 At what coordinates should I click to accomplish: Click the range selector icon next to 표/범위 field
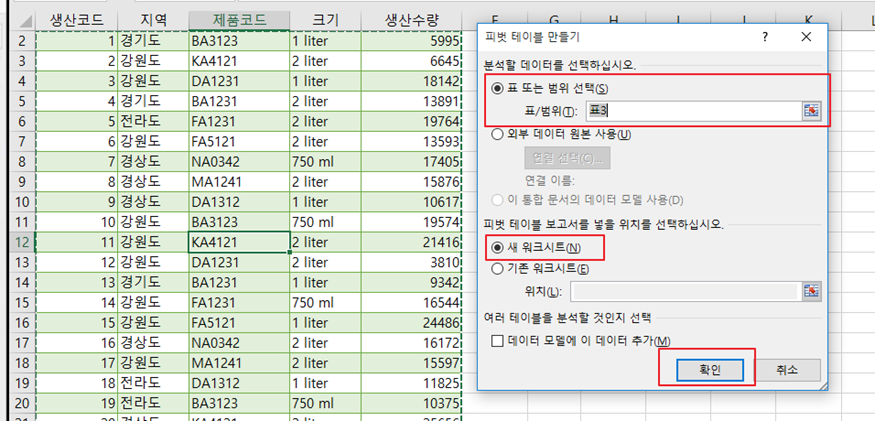click(x=811, y=111)
